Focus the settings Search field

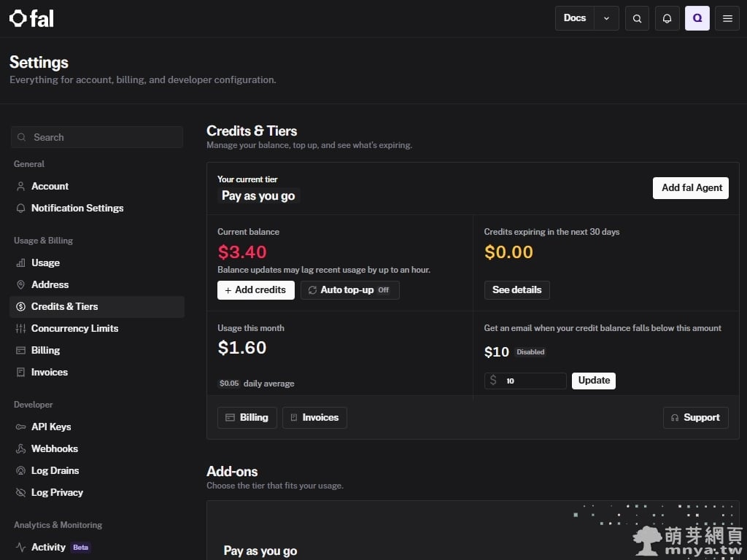(x=97, y=137)
